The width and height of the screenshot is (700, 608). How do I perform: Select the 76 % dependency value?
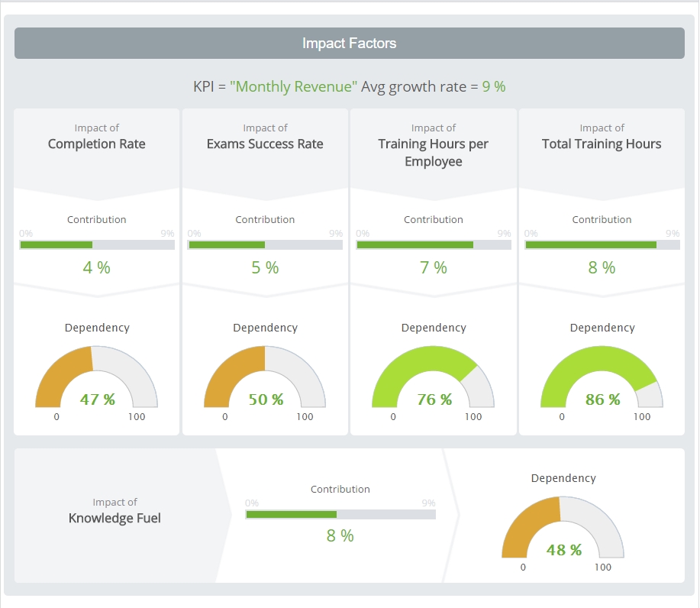434,399
